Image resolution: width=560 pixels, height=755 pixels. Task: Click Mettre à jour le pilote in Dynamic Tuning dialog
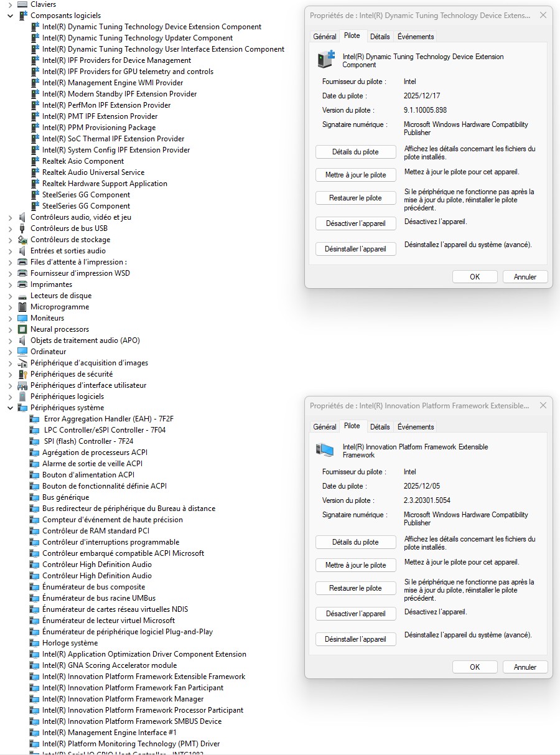[x=355, y=175]
